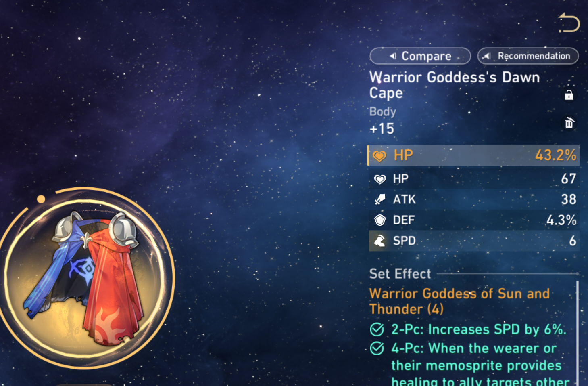Select the SPD 6 substat row

click(x=474, y=241)
